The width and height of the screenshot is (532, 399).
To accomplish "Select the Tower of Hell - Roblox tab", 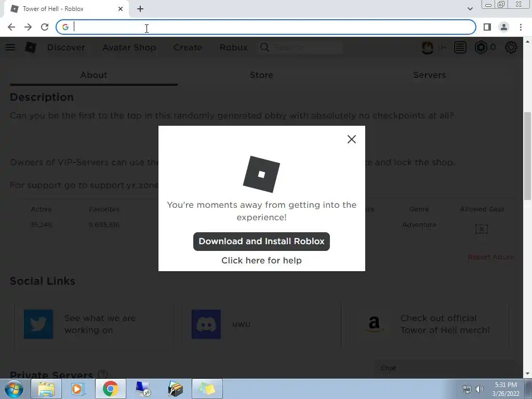I will pyautogui.click(x=66, y=9).
